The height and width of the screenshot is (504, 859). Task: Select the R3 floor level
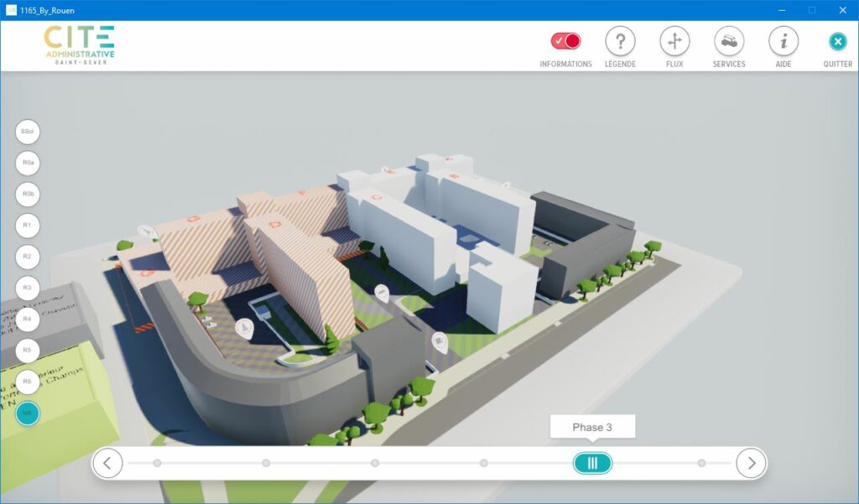pos(28,288)
